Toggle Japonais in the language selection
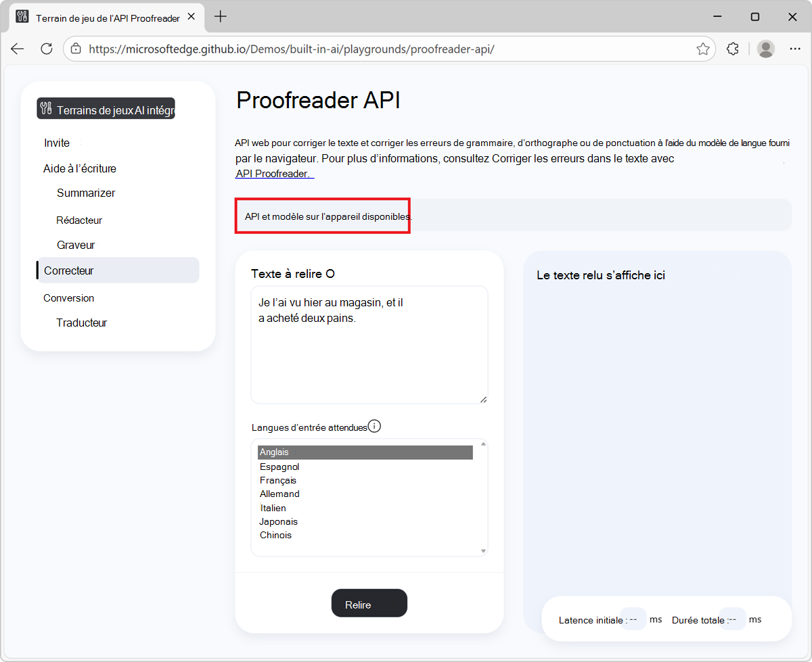This screenshot has height=662, width=812. click(278, 521)
